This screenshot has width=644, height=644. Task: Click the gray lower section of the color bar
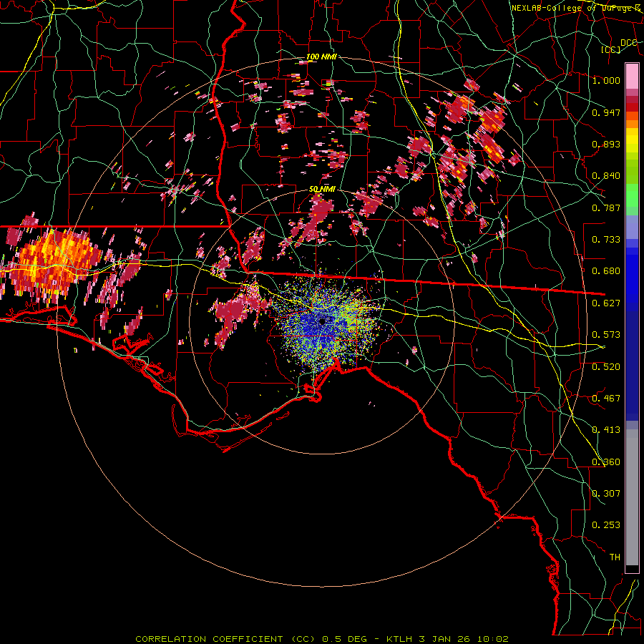click(x=632, y=497)
